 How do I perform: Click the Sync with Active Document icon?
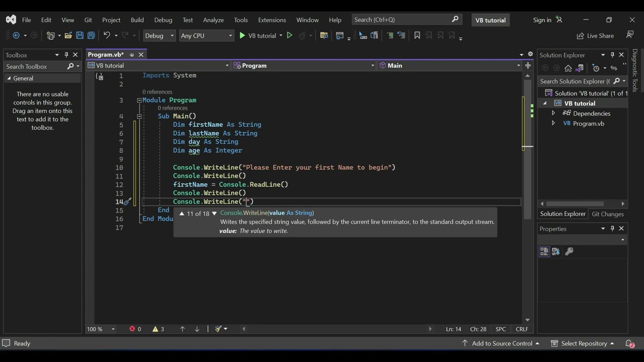click(614, 68)
